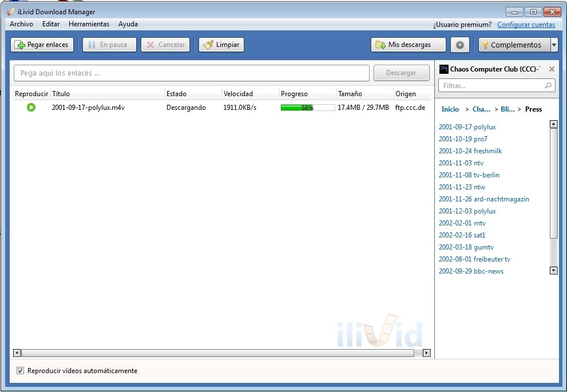
Task: Open Mis descargas folder
Action: (x=409, y=45)
